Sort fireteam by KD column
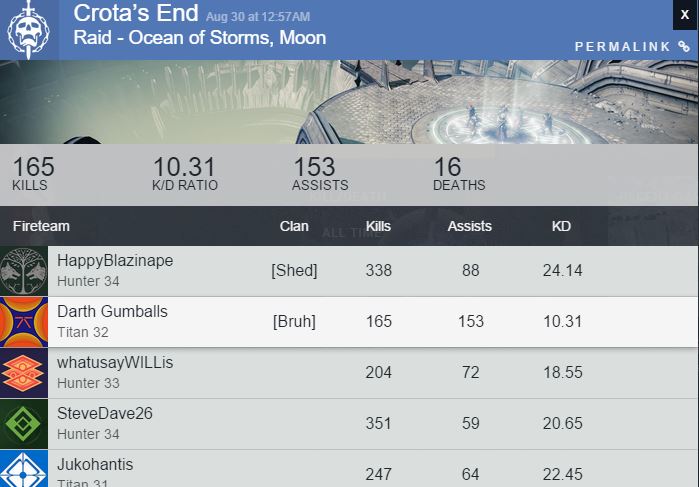Image resolution: width=699 pixels, height=487 pixels. 561,226
